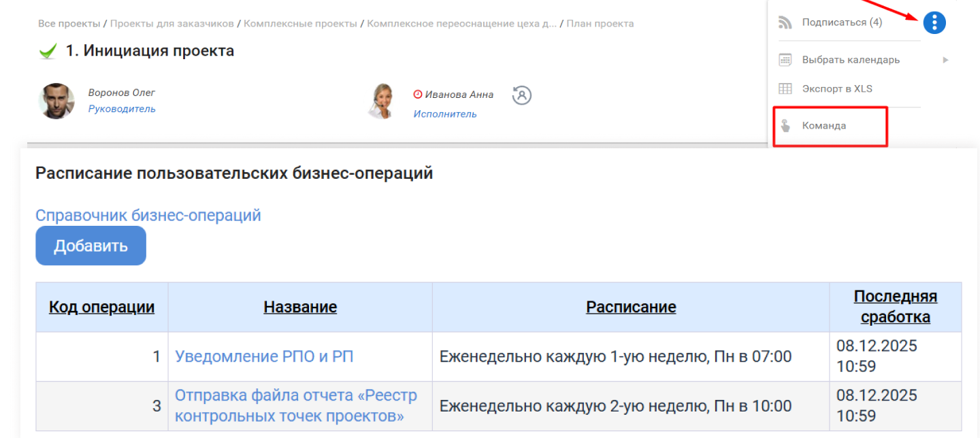Sort by Код операции column header
The height and width of the screenshot is (438, 980).
(101, 307)
